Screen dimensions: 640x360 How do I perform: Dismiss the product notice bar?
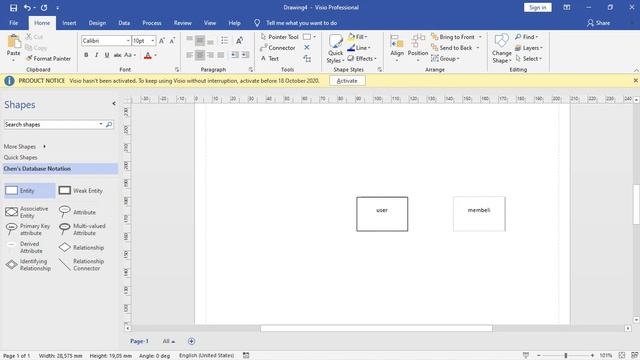click(x=636, y=81)
